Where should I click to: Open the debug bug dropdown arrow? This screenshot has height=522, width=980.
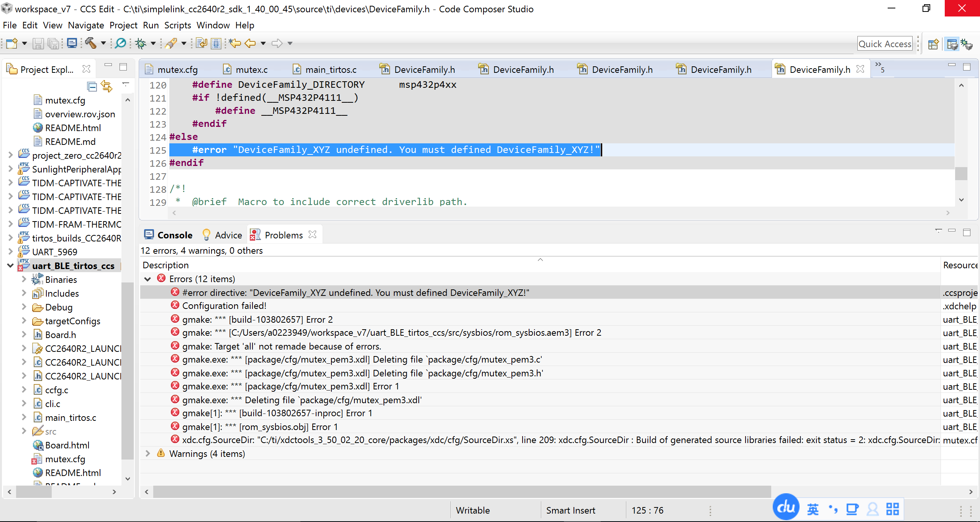[153, 43]
